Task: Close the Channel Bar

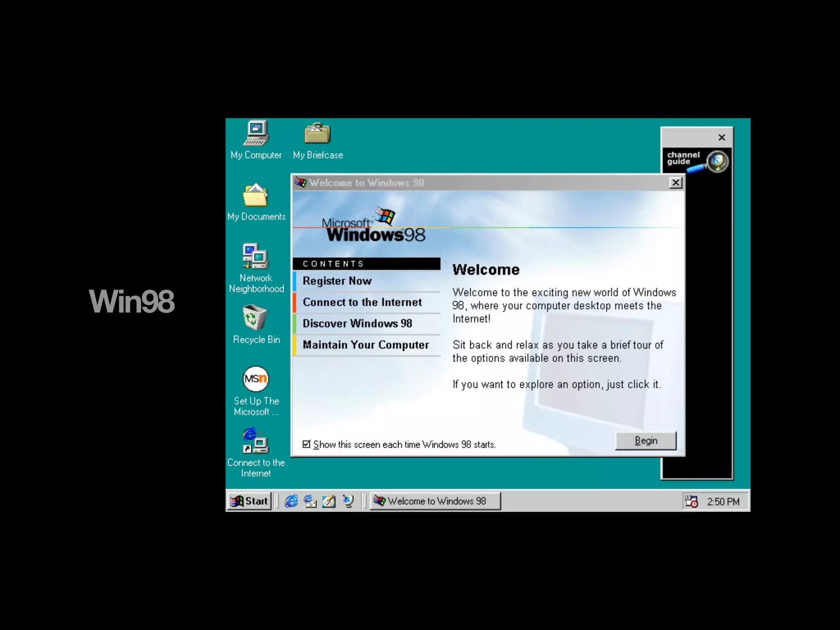Action: [722, 137]
